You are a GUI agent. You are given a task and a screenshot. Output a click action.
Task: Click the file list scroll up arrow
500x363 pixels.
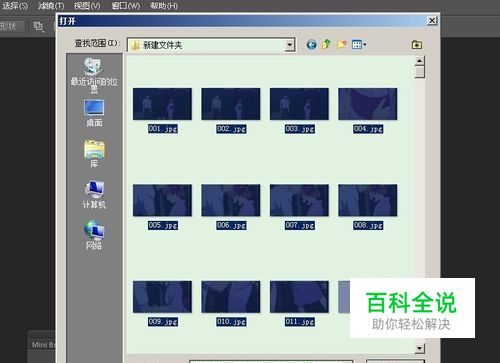point(419,61)
